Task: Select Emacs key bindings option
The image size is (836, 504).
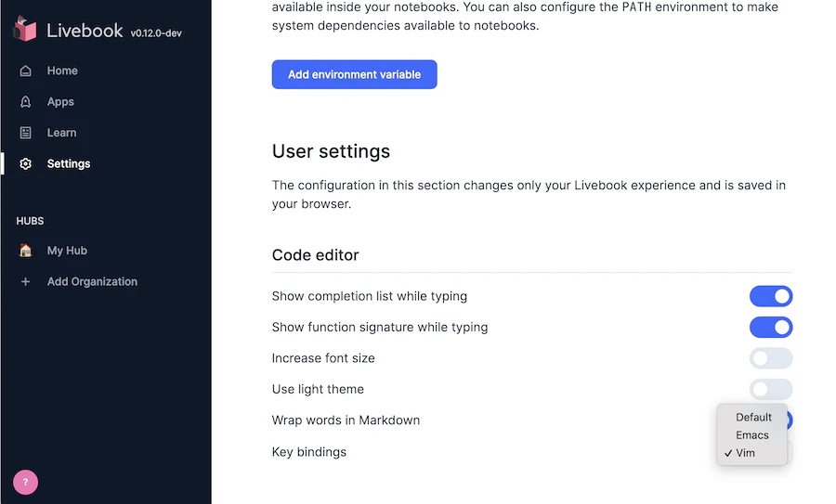Action: point(752,434)
